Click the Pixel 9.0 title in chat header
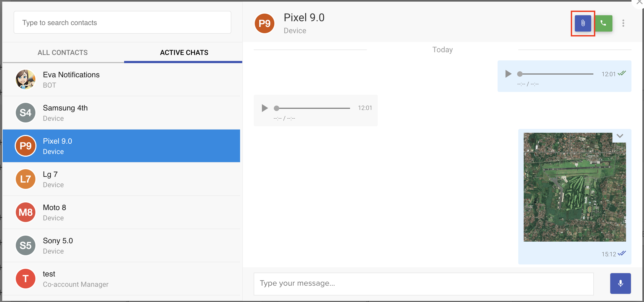The image size is (644, 302). click(x=304, y=18)
